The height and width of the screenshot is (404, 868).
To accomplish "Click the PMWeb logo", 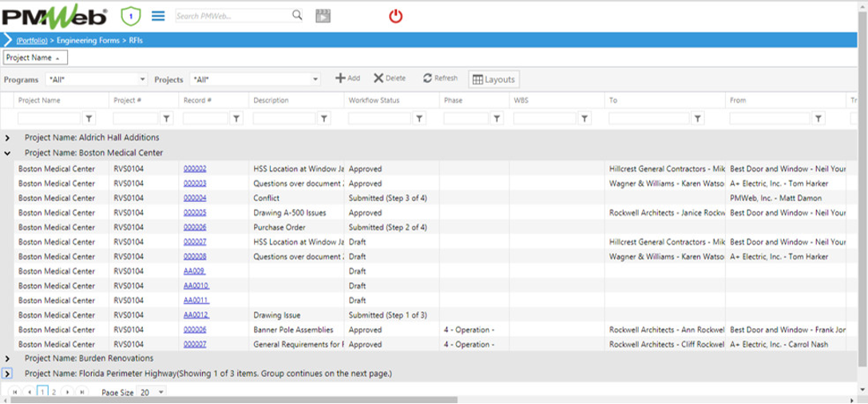I will pyautogui.click(x=55, y=17).
